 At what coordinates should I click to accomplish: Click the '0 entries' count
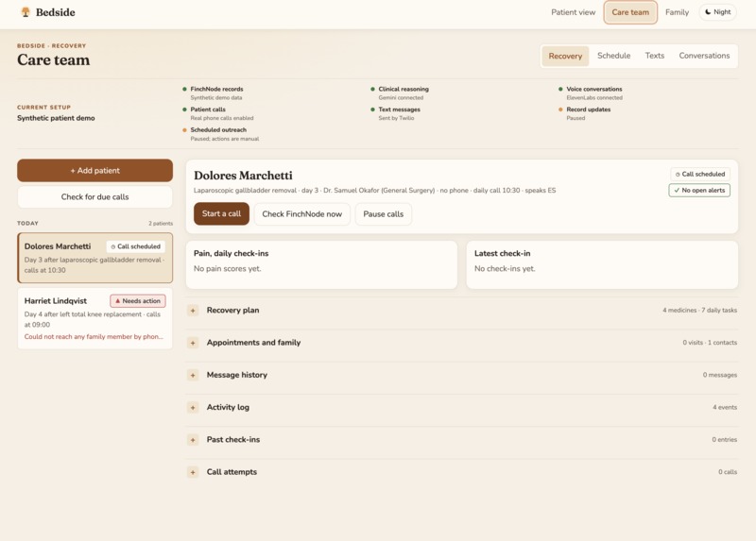click(724, 439)
